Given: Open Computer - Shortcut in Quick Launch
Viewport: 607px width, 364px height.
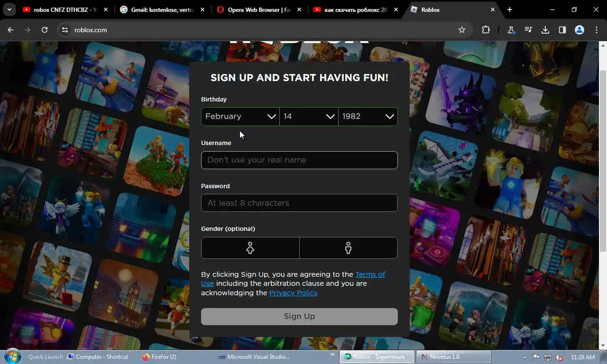Looking at the screenshot, I should pos(98,357).
